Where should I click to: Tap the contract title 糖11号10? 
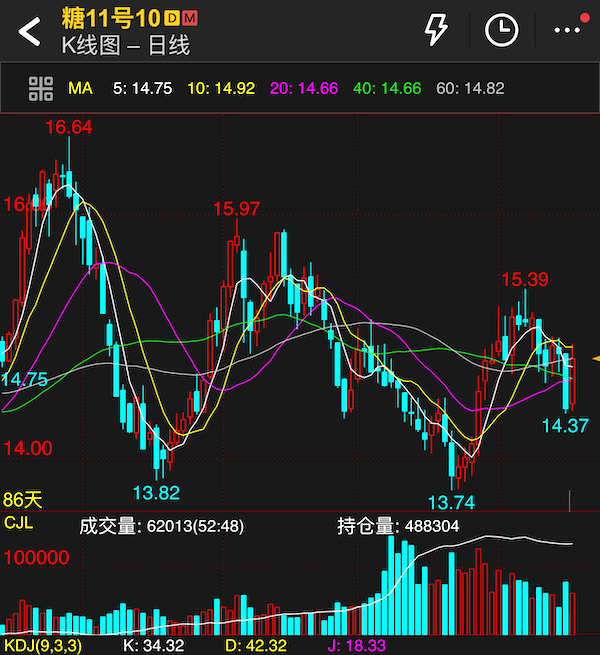click(111, 18)
